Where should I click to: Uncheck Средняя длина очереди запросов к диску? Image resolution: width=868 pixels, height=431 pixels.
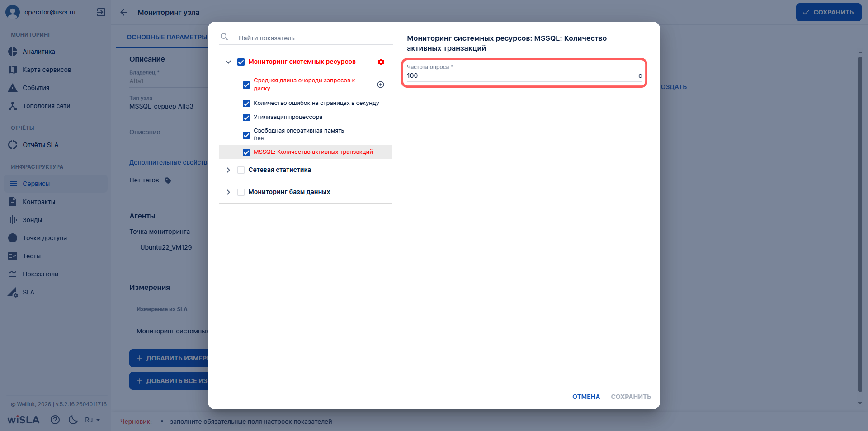246,85
